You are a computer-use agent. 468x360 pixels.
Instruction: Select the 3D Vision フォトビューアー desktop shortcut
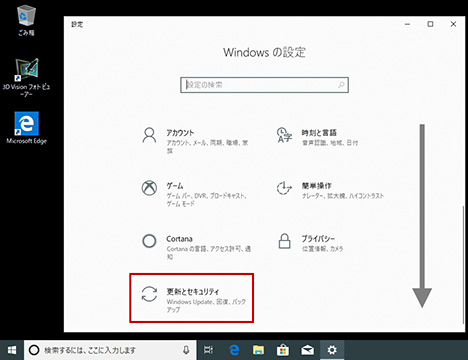pyautogui.click(x=26, y=77)
